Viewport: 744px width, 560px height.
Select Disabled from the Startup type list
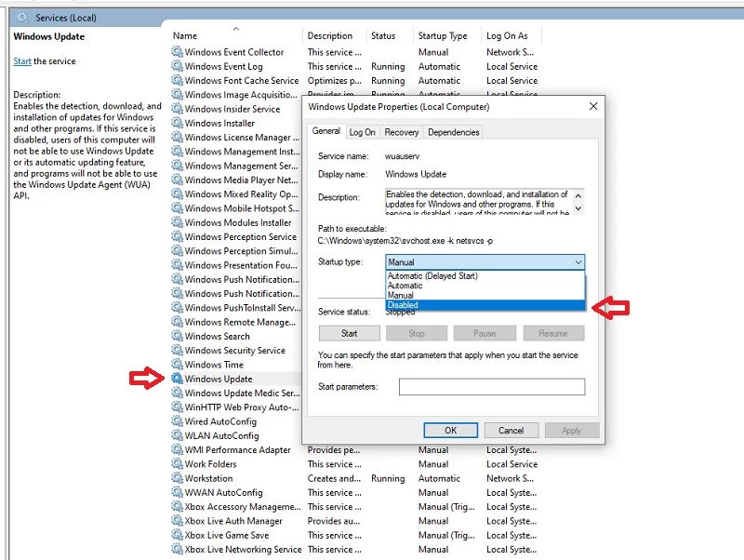pos(437,304)
